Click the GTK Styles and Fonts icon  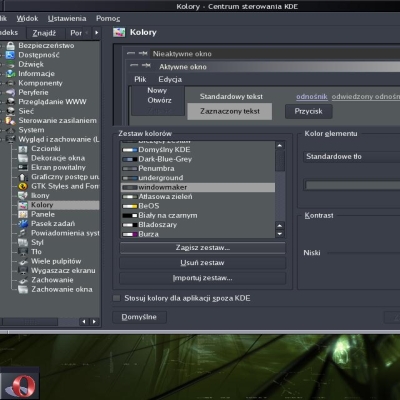(23, 186)
